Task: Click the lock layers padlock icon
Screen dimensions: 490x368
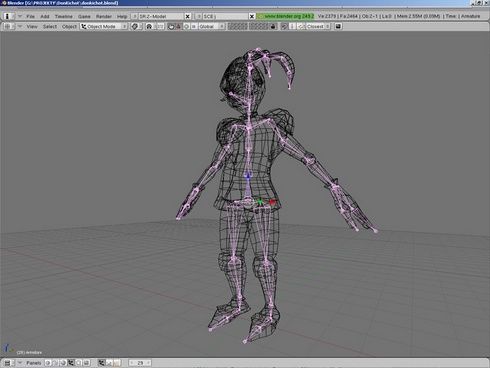Action: coord(273,26)
